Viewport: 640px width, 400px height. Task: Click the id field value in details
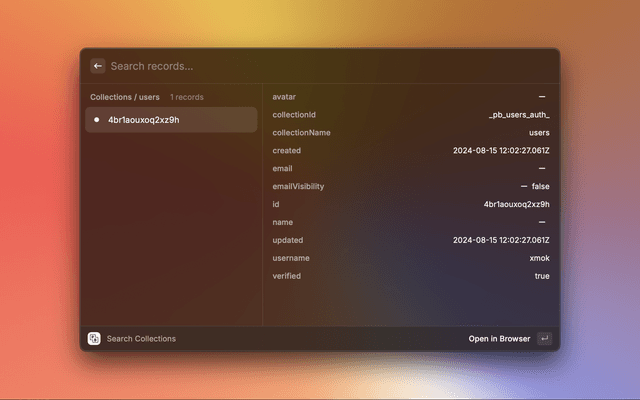pyautogui.click(x=516, y=204)
